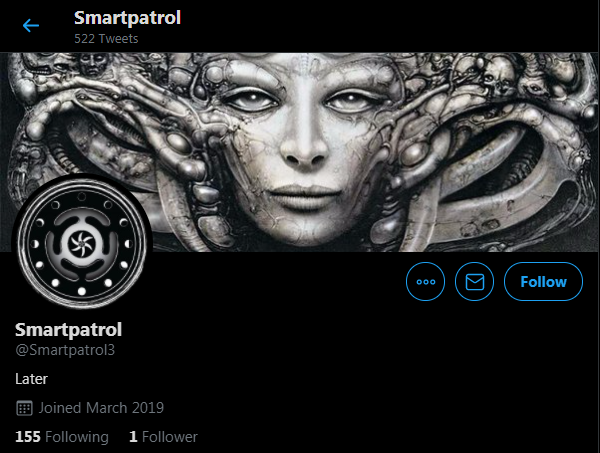View the 1 Follower list
Image resolution: width=600 pixels, height=453 pixels.
click(163, 437)
